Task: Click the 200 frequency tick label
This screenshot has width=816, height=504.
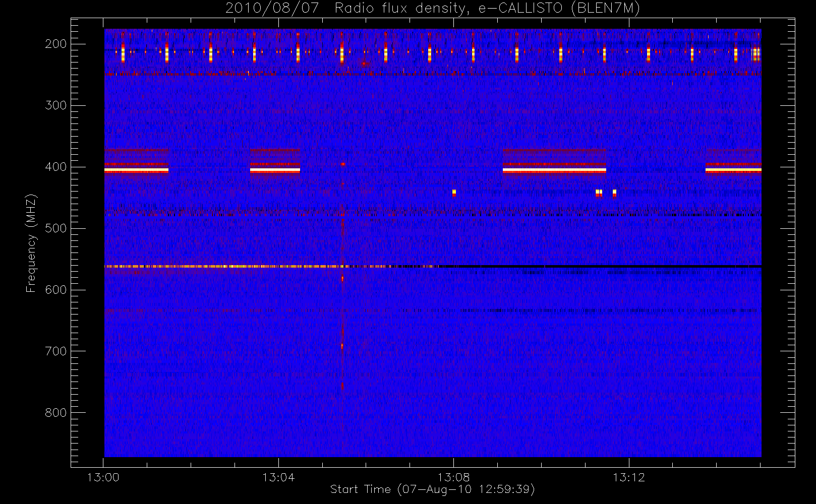Action: tap(56, 44)
